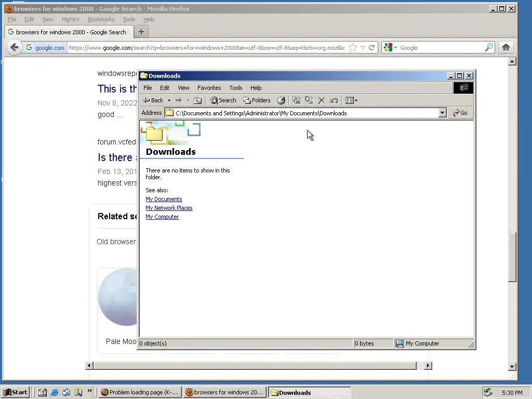Expand the quick launch chevron overflow
Viewport: 532px width, 399px height.
pos(89,391)
